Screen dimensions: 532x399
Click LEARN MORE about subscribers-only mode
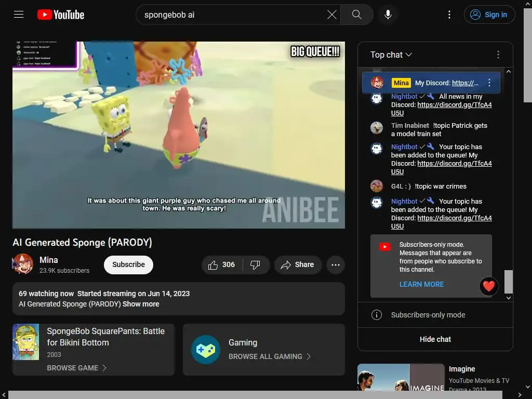tap(421, 284)
